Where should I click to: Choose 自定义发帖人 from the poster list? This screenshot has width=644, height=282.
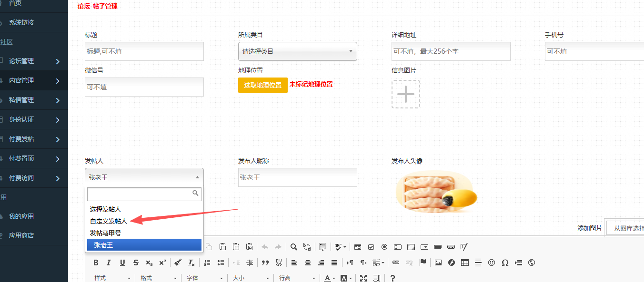point(109,221)
